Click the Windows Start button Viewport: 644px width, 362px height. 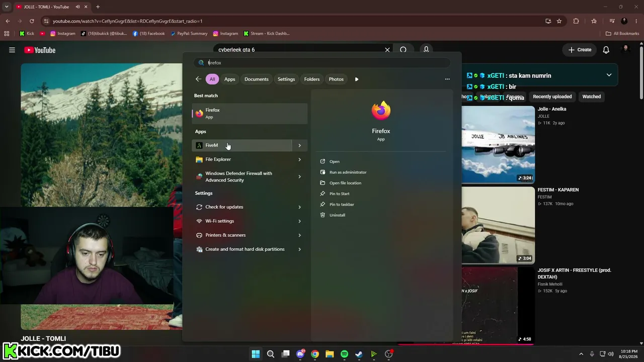(x=256, y=354)
